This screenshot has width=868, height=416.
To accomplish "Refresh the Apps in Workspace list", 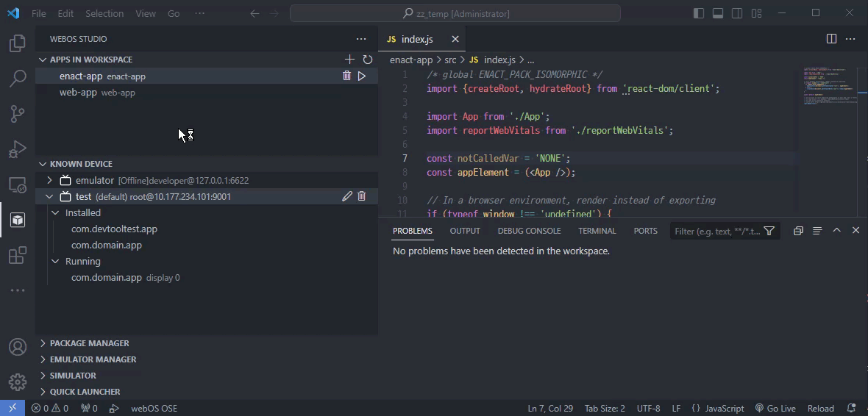I will [367, 60].
